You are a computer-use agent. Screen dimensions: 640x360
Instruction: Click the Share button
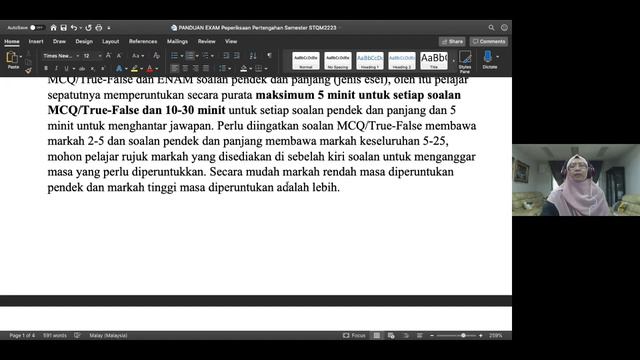pos(452,41)
